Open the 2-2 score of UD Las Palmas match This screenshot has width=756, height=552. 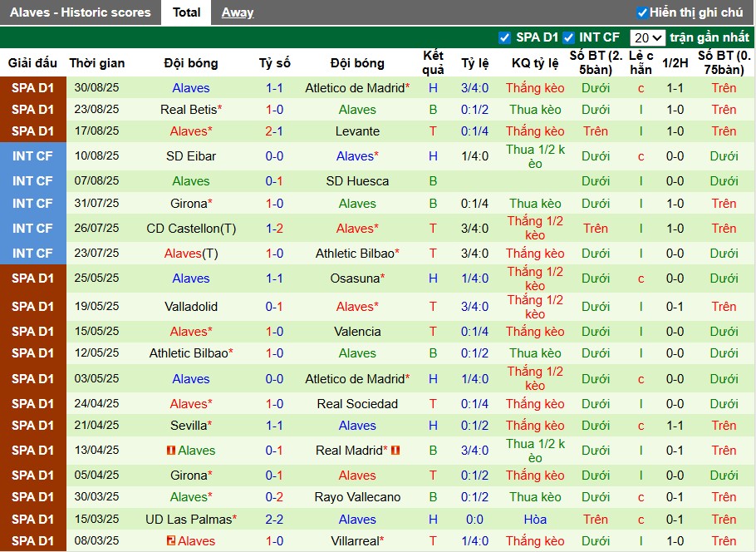pos(274,520)
